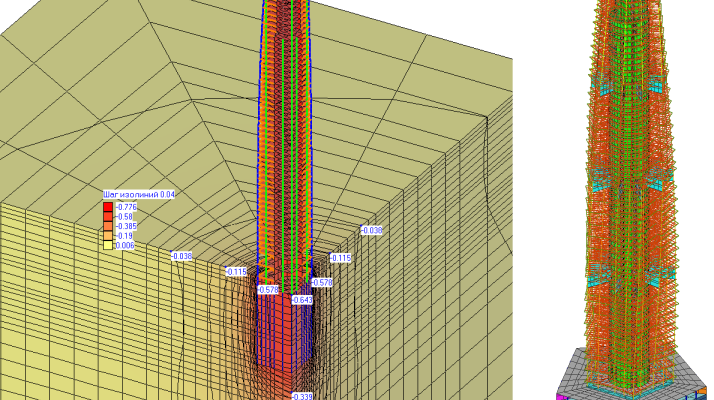Select the rightmost -0.038 contour label

pyautogui.click(x=371, y=231)
